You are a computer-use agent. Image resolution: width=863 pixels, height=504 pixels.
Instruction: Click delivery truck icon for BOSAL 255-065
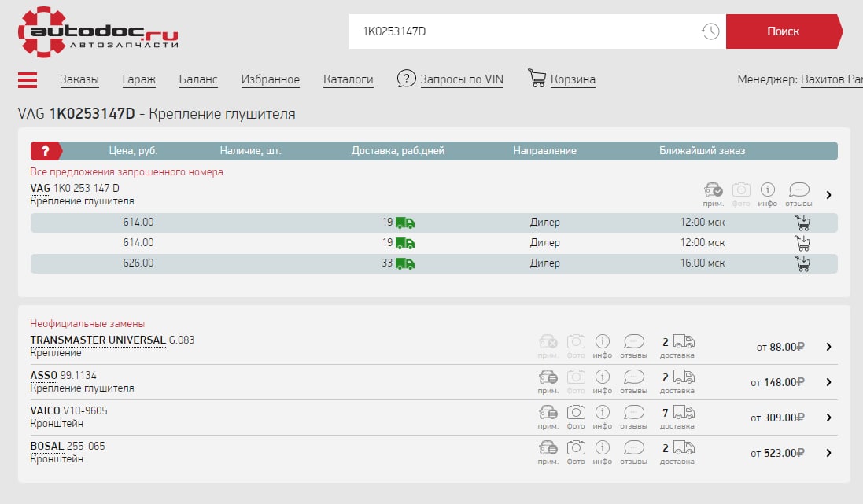click(684, 447)
